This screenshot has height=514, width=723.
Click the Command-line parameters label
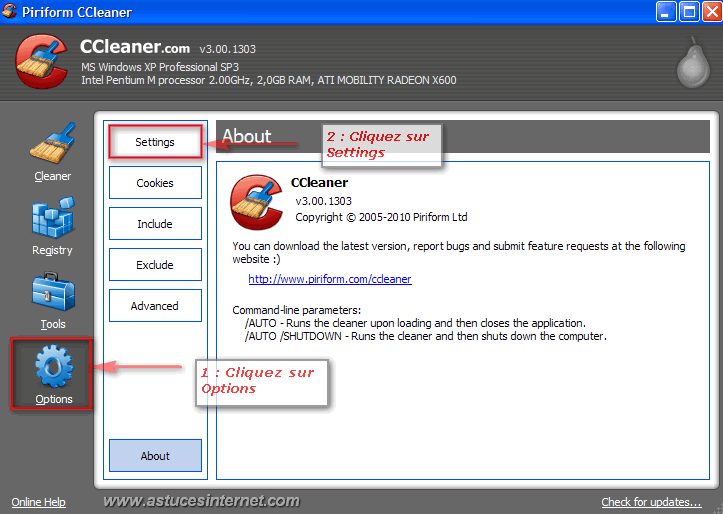296,310
